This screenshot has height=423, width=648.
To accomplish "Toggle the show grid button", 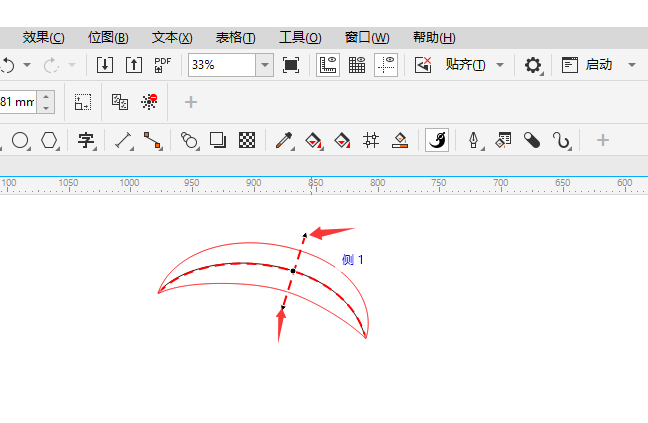I will 357,65.
